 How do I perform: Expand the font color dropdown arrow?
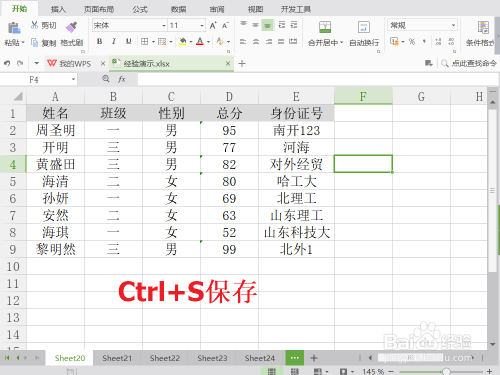208,42
